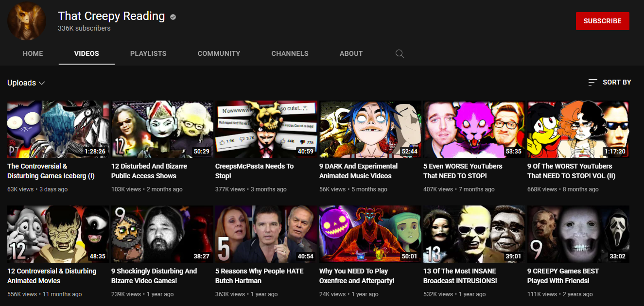Click the That Creepy Reading channel name
Image resolution: width=644 pixels, height=306 pixels.
[111, 16]
